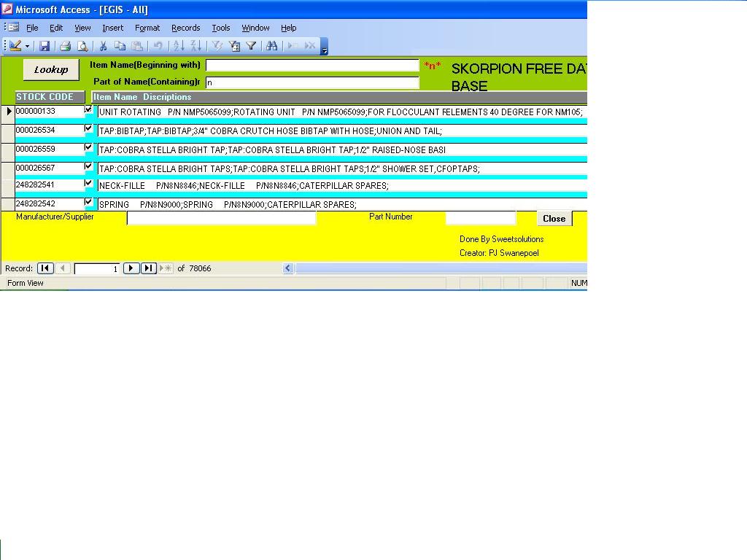
Task: Click the horizontal scrollbar track
Action: [x=441, y=268]
